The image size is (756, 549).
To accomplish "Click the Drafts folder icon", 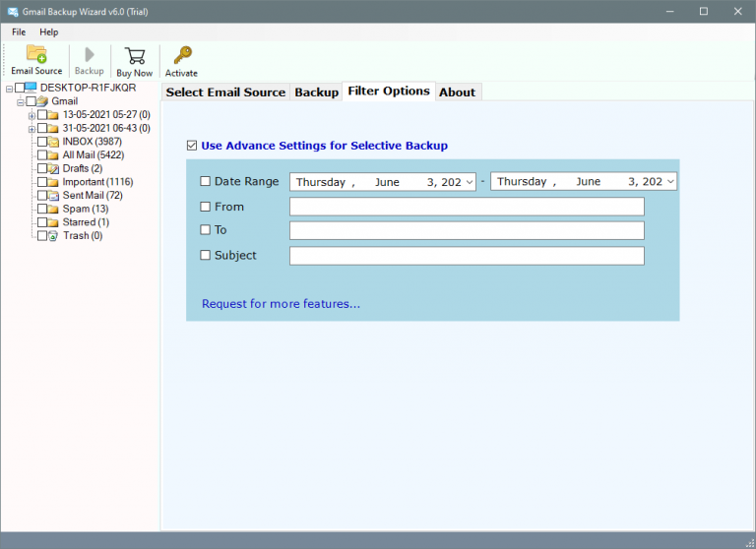I will point(53,168).
